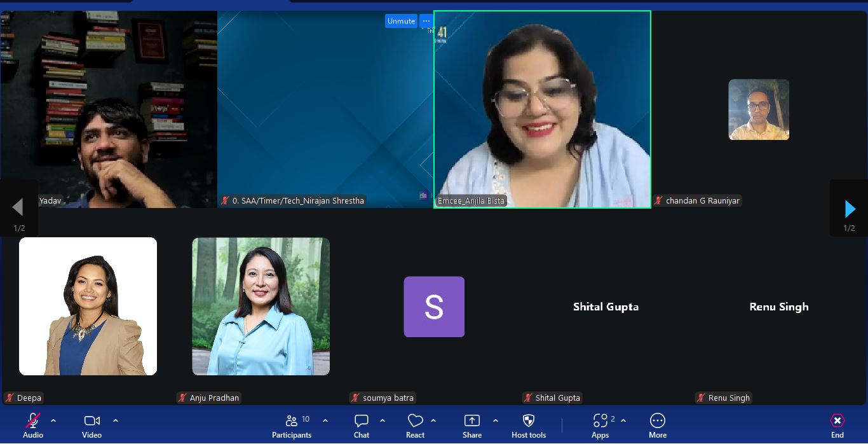Open the Chat panel

point(362,421)
